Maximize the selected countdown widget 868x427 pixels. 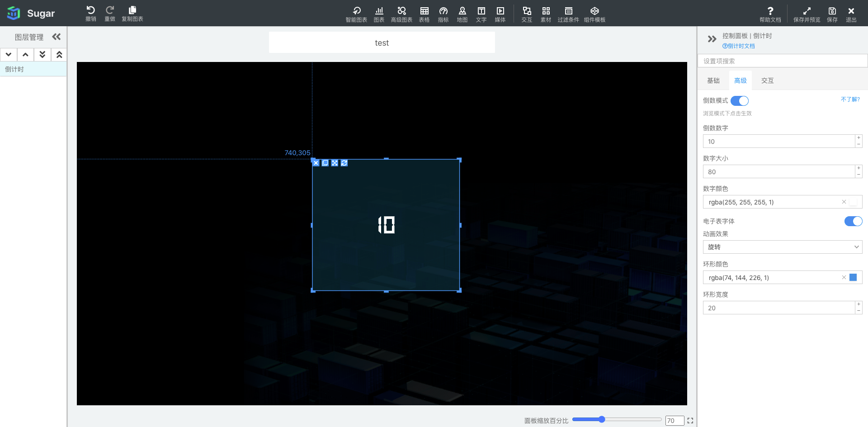tap(335, 163)
